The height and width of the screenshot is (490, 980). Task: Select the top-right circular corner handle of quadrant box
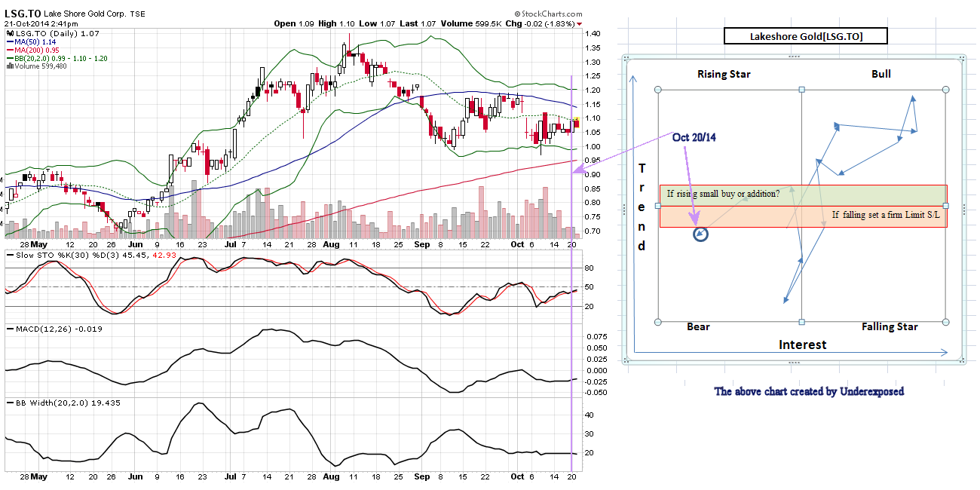coord(945,90)
